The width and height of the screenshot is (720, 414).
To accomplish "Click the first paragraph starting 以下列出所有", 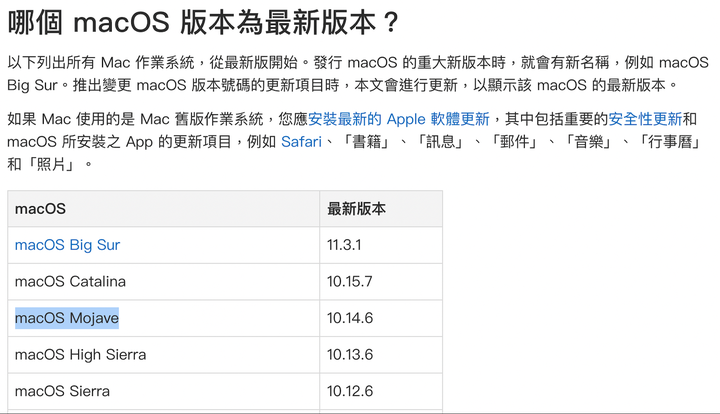I will point(358,73).
